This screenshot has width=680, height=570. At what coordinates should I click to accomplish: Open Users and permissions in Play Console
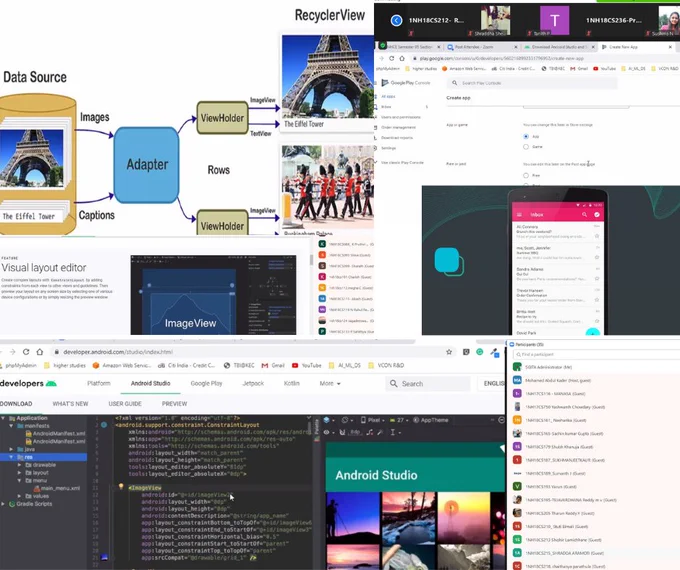[x=401, y=117]
